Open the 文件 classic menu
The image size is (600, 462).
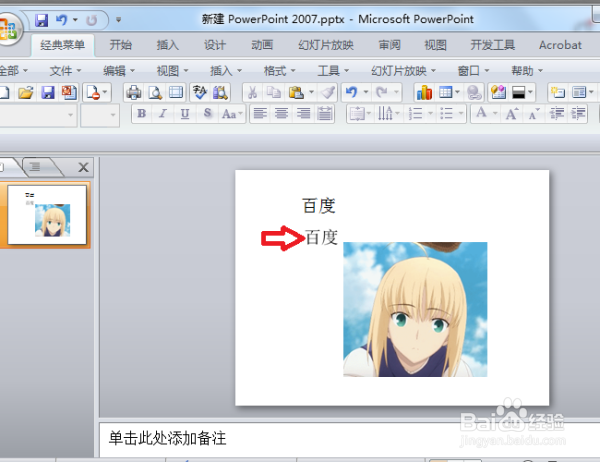pyautogui.click(x=65, y=71)
